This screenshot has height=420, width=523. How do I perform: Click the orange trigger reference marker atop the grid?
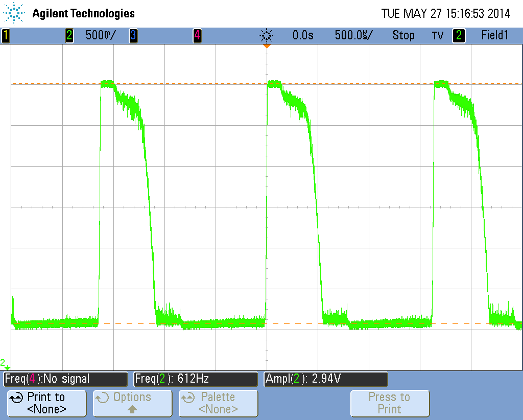coord(266,46)
